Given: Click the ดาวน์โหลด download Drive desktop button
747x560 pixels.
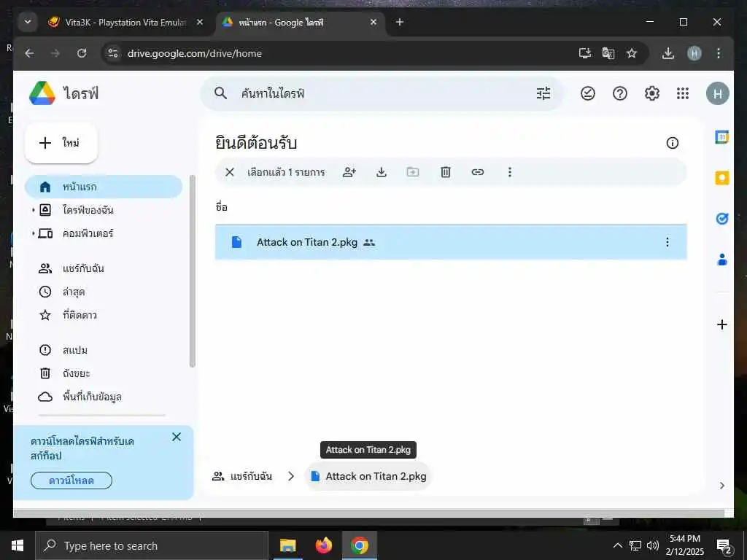Looking at the screenshot, I should 71,481.
